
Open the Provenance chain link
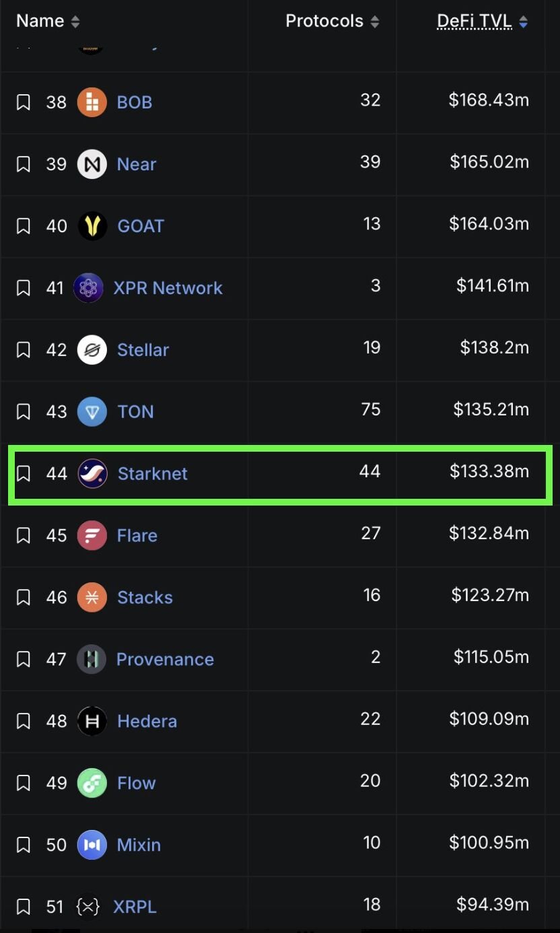(165, 660)
